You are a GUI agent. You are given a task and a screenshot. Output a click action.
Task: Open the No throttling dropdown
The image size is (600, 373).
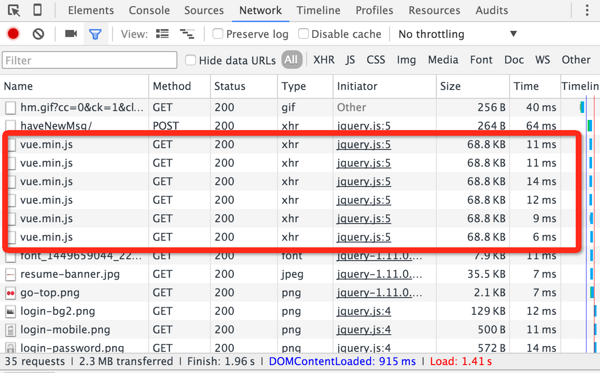coord(458,34)
